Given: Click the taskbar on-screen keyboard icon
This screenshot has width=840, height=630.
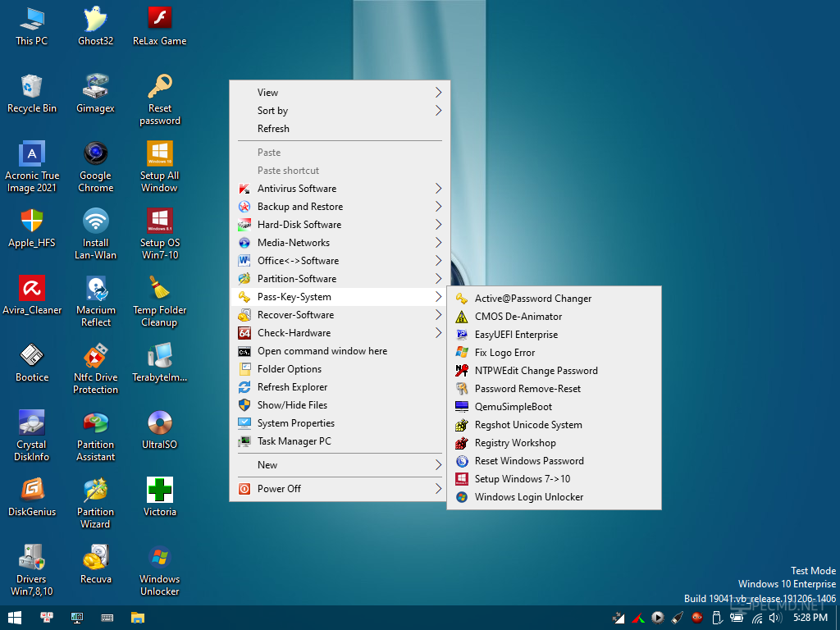Looking at the screenshot, I should [107, 618].
